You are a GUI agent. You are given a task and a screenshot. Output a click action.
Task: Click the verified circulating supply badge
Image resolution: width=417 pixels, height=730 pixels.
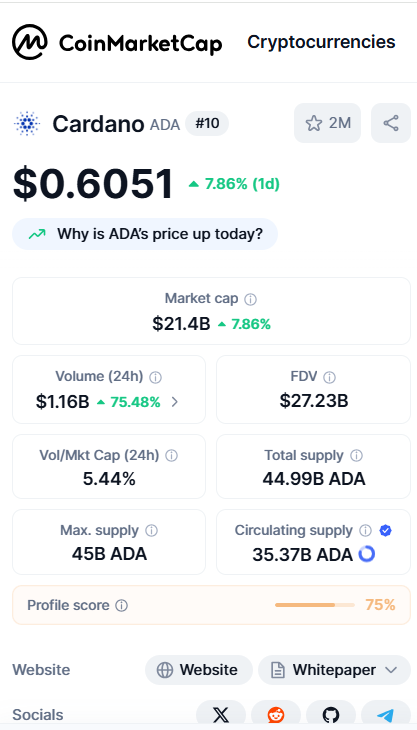[385, 530]
